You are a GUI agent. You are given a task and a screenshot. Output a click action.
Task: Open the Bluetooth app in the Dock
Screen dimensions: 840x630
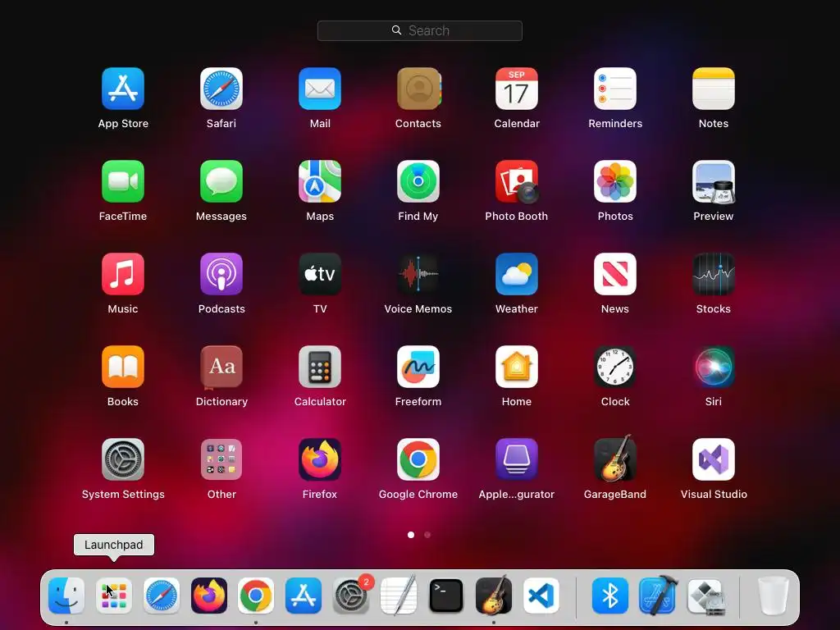click(610, 596)
